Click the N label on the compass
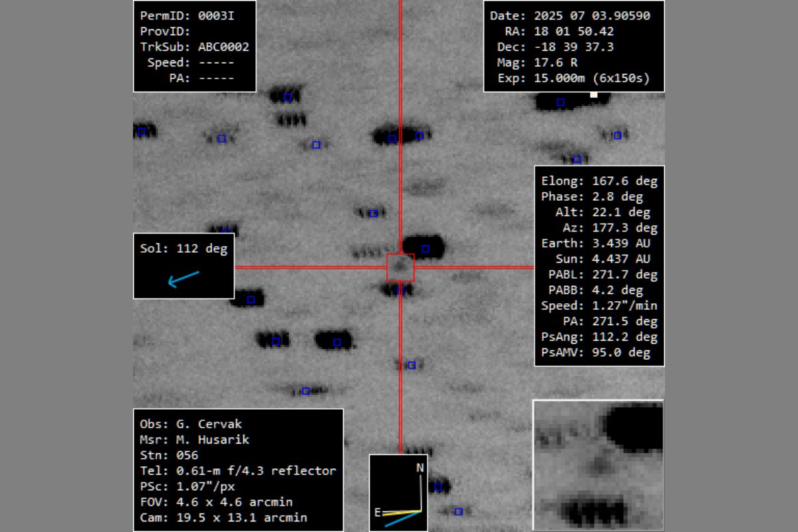798x532 pixels. tap(420, 467)
